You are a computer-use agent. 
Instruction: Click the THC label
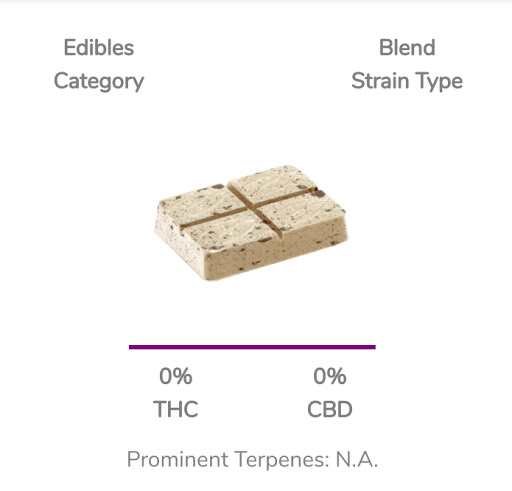[x=176, y=409]
